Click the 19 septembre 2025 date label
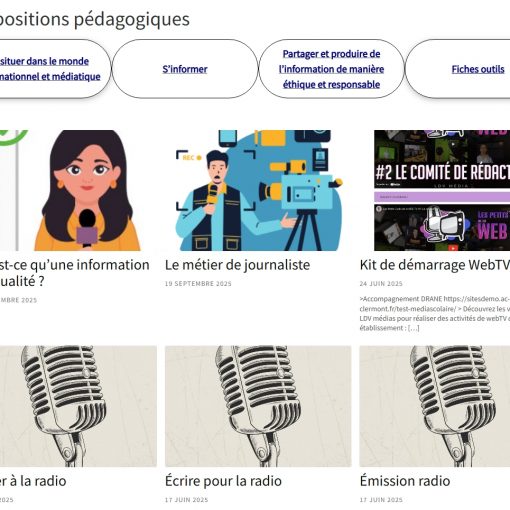510x510 pixels. (198, 284)
